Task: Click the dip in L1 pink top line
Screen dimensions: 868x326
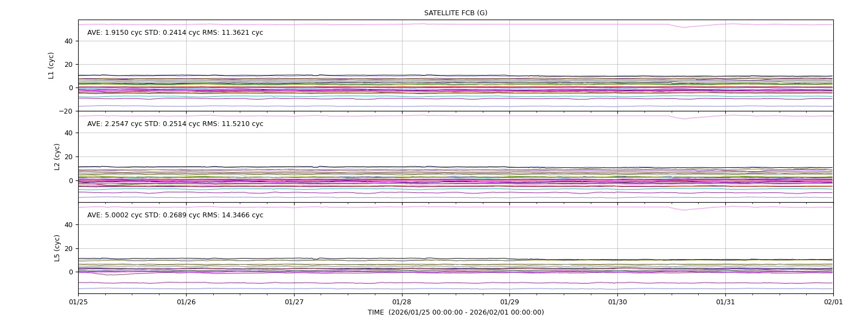Action: pyautogui.click(x=684, y=27)
